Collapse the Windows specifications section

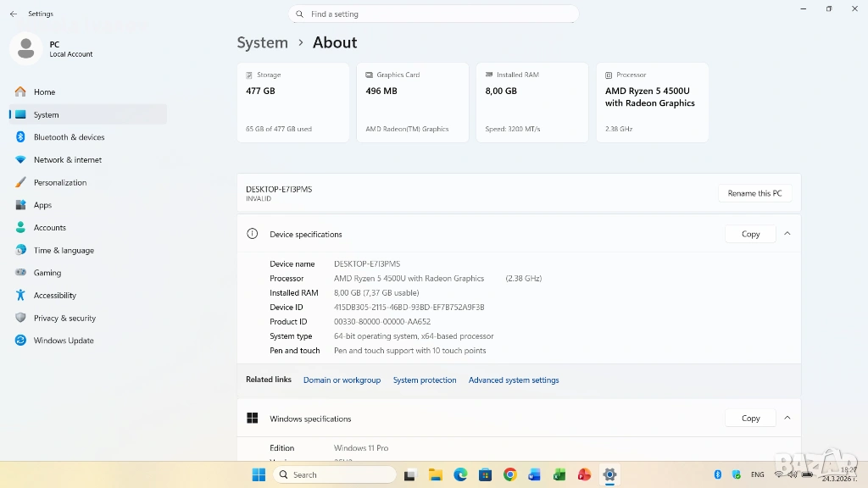click(x=787, y=418)
